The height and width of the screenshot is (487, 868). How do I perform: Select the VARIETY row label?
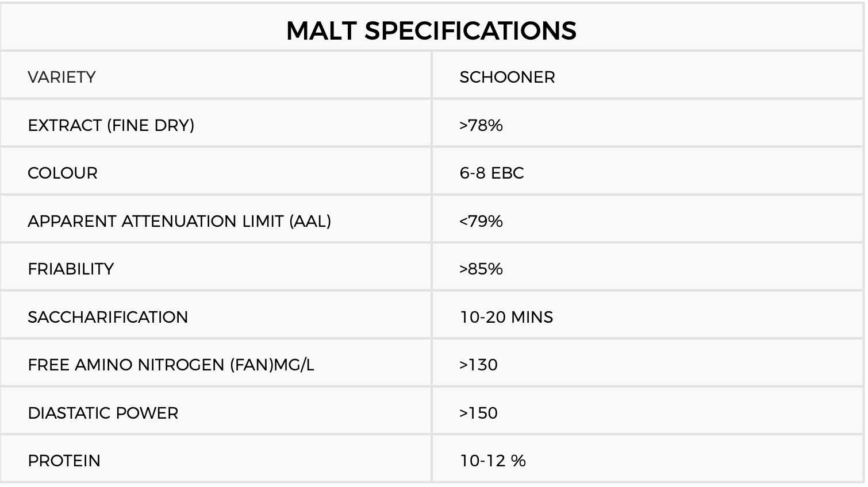[62, 77]
